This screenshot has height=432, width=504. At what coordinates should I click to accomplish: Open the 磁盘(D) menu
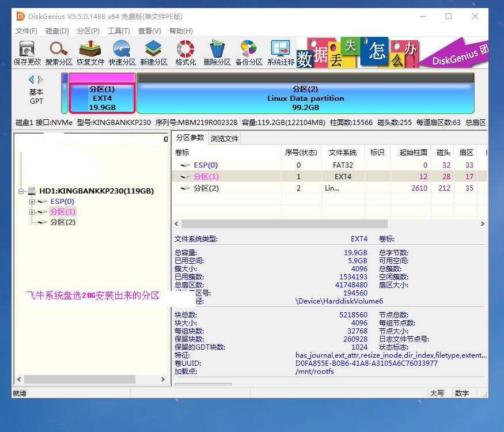point(57,31)
